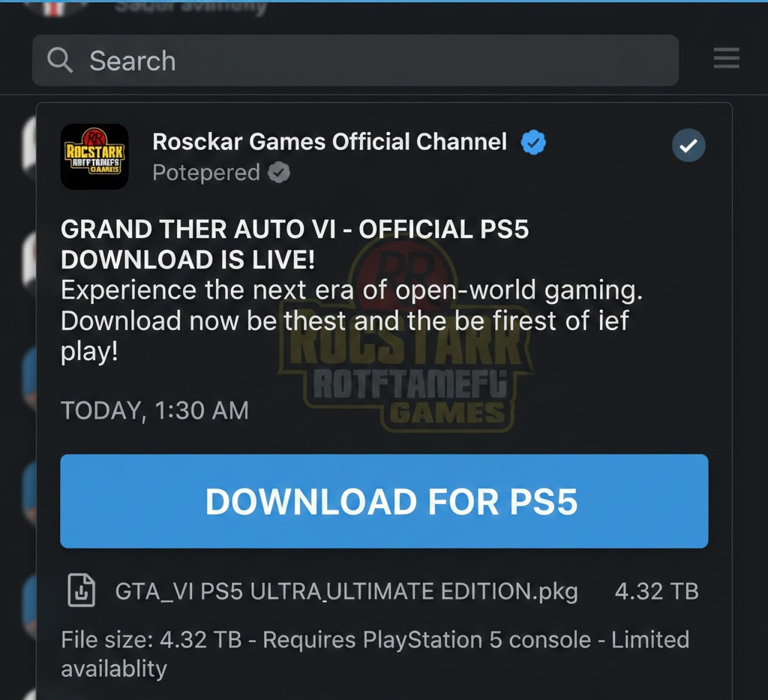This screenshot has width=768, height=700.
Task: Click the blurred chat title in top header
Action: (x=191, y=7)
